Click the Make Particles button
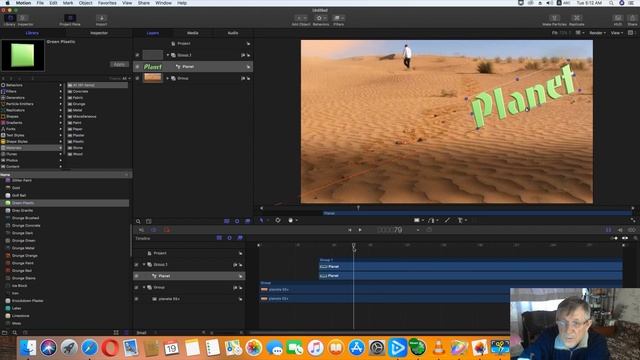Image resolution: width=640 pixels, height=360 pixels. (554, 18)
